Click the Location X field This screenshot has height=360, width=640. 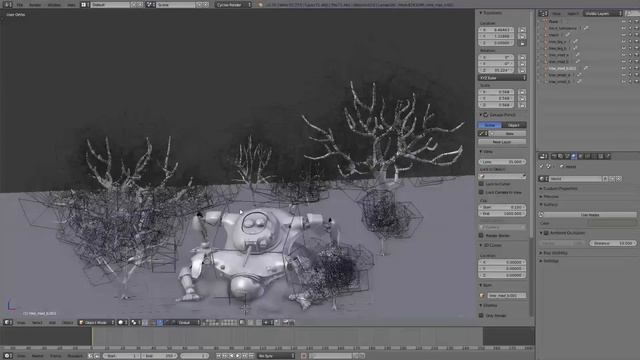pyautogui.click(x=496, y=30)
